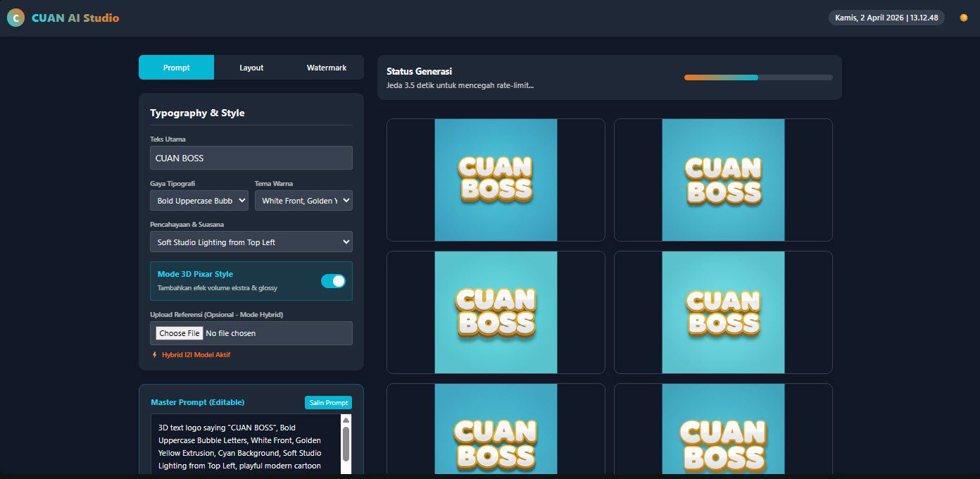Open the Tema Warna dropdown
The image size is (980, 479).
303,201
